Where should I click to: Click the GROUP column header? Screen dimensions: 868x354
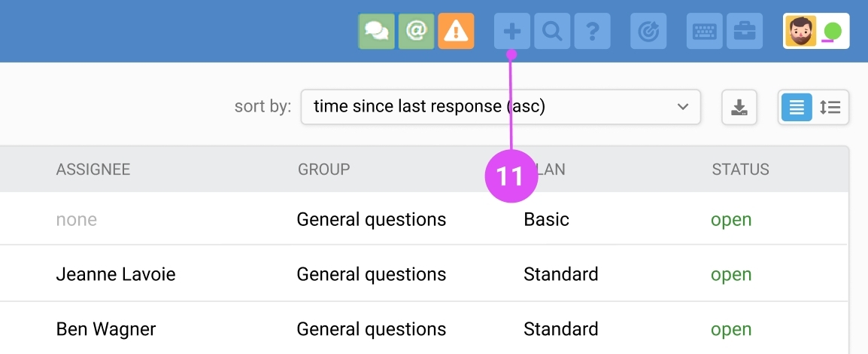(324, 169)
